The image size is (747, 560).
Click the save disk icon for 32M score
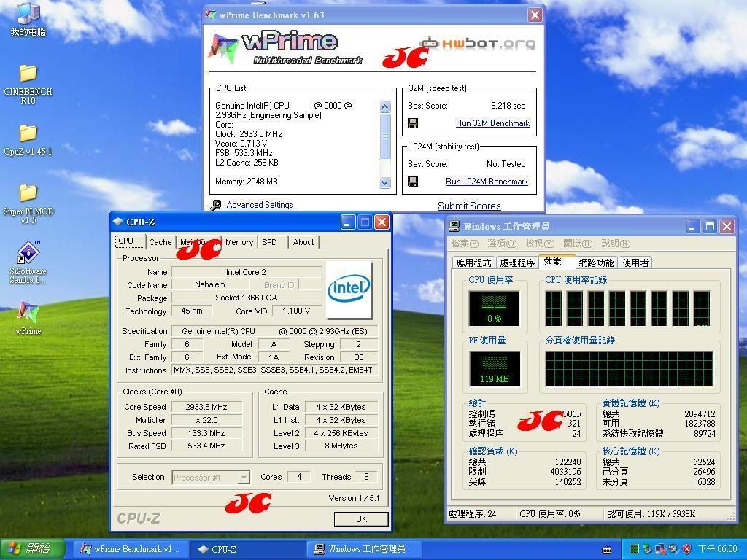(x=413, y=123)
